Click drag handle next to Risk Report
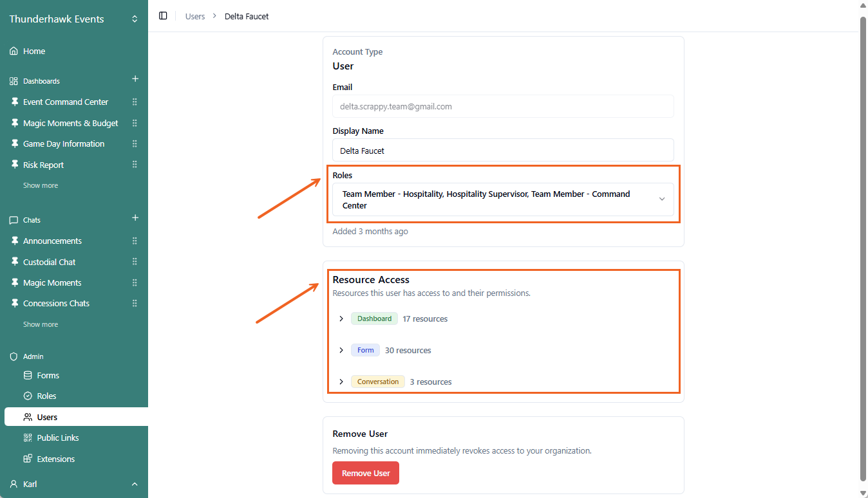 (x=135, y=165)
